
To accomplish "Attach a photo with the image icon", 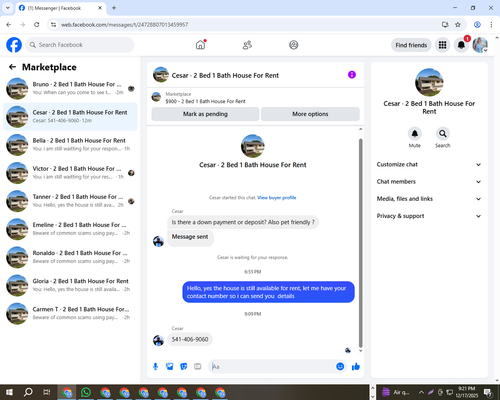I will tap(170, 367).
